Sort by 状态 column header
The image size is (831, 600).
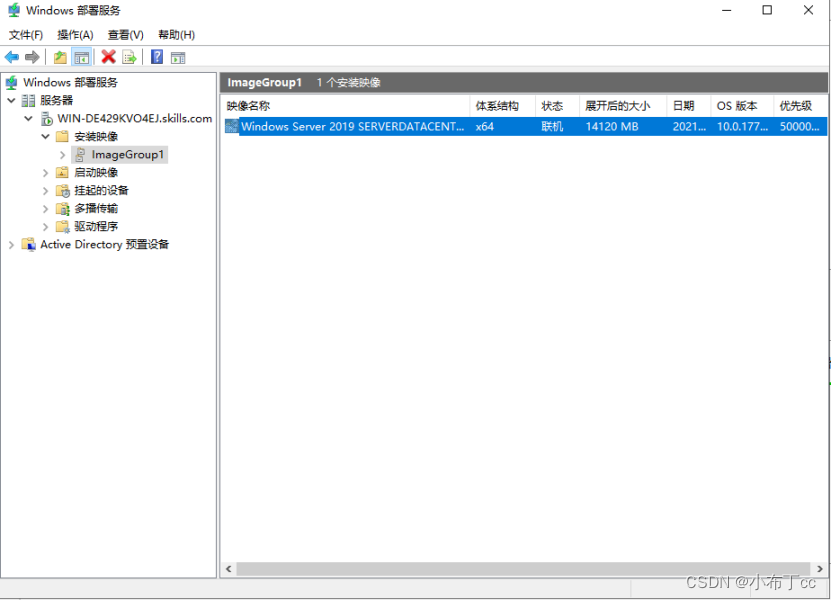click(557, 106)
